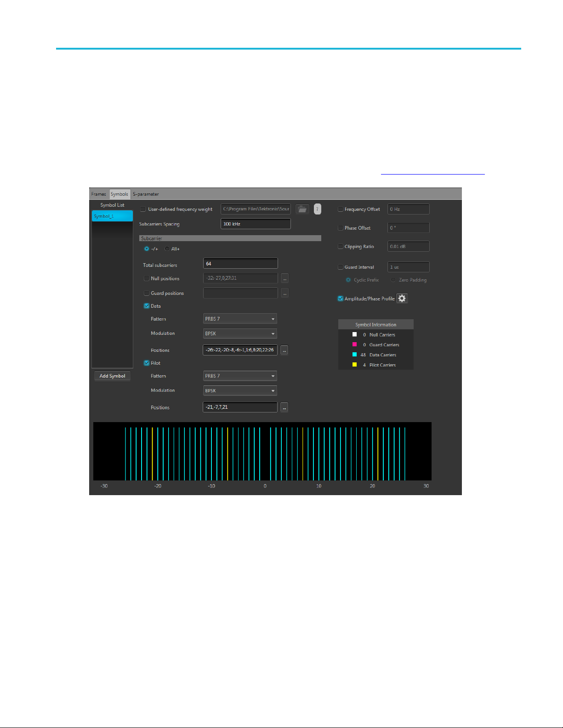This screenshot has height=728, width=563.
Task: Click the Subcarrier section header bar
Action: click(230, 238)
